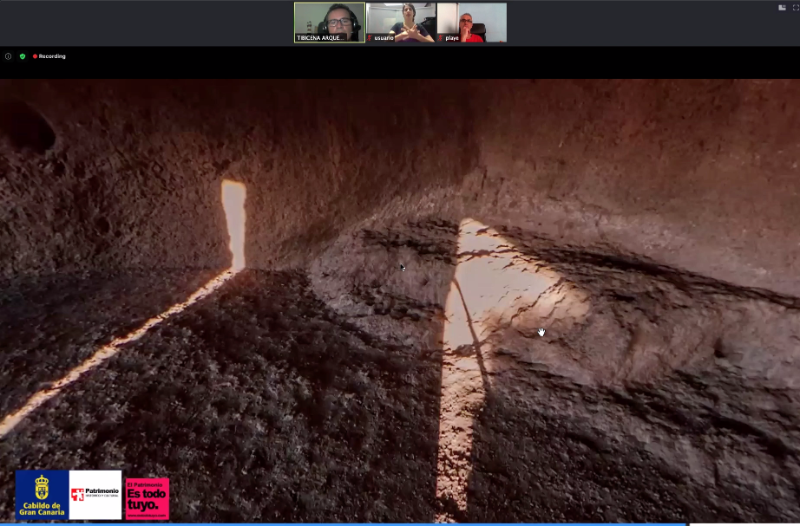Click the blue progress bar at screen bottom

pyautogui.click(x=340, y=523)
